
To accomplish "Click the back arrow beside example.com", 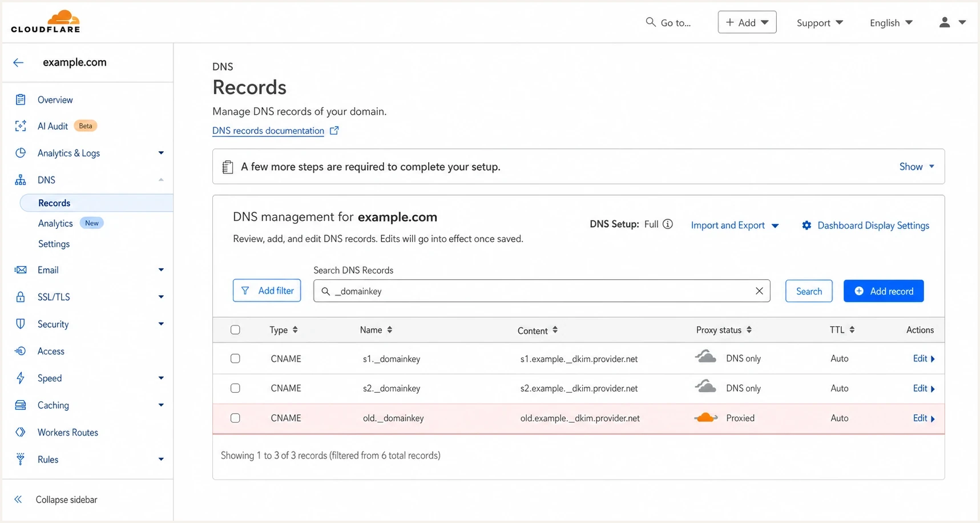I will [18, 63].
